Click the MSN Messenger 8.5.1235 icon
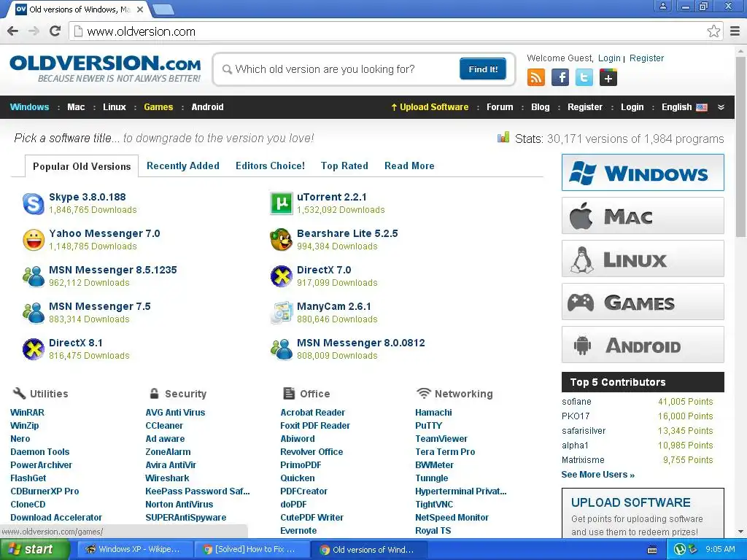 point(34,276)
